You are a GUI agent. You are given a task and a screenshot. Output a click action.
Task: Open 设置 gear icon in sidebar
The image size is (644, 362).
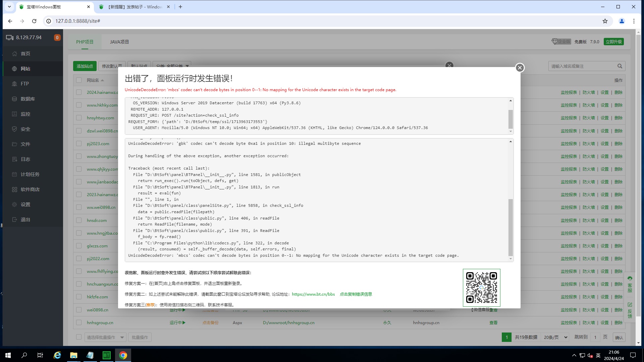pos(14,204)
